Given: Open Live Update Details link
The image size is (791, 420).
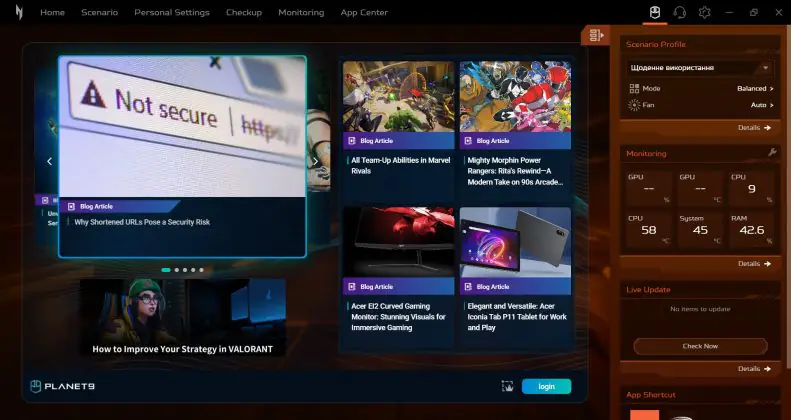Looking at the screenshot, I should pos(754,369).
